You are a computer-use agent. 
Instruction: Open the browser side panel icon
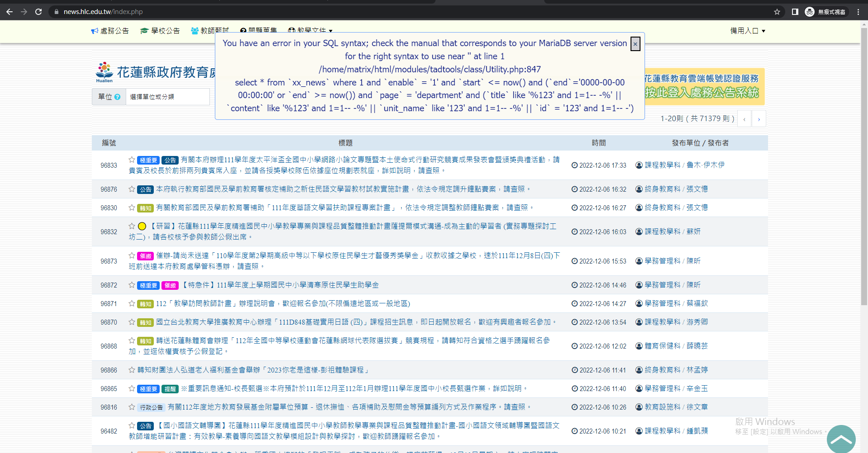pos(795,12)
